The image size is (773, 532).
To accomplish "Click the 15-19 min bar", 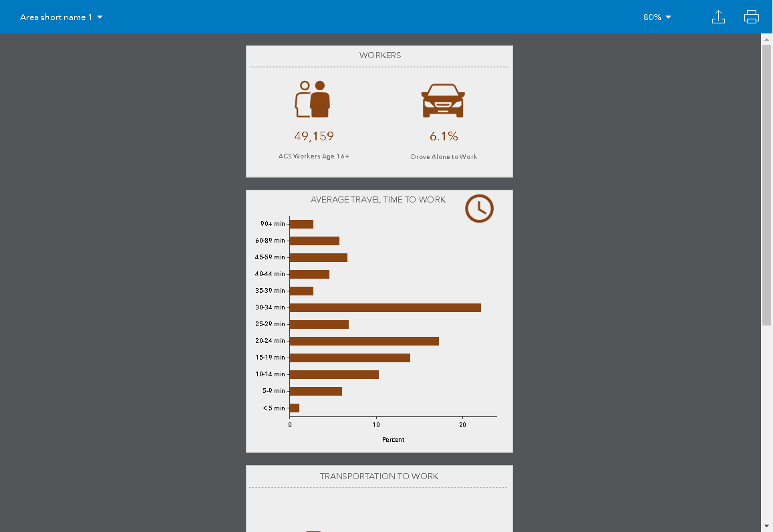I will 349,358.
